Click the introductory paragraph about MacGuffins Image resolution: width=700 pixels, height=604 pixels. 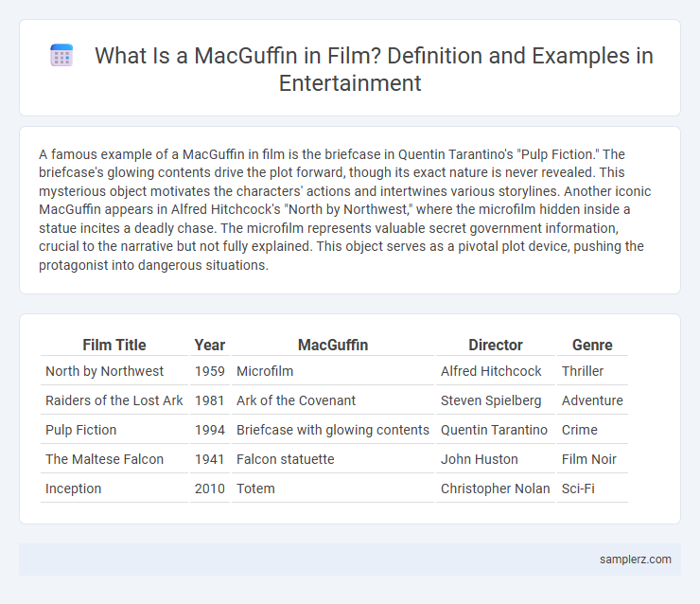pyautogui.click(x=344, y=209)
